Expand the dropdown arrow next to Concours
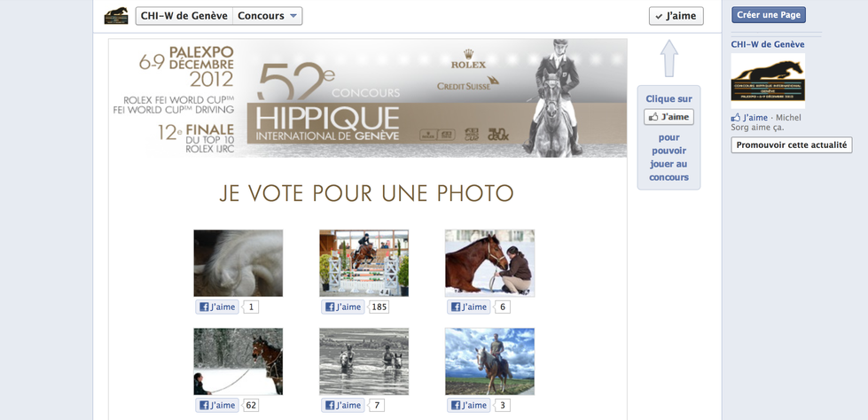 pyautogui.click(x=293, y=16)
